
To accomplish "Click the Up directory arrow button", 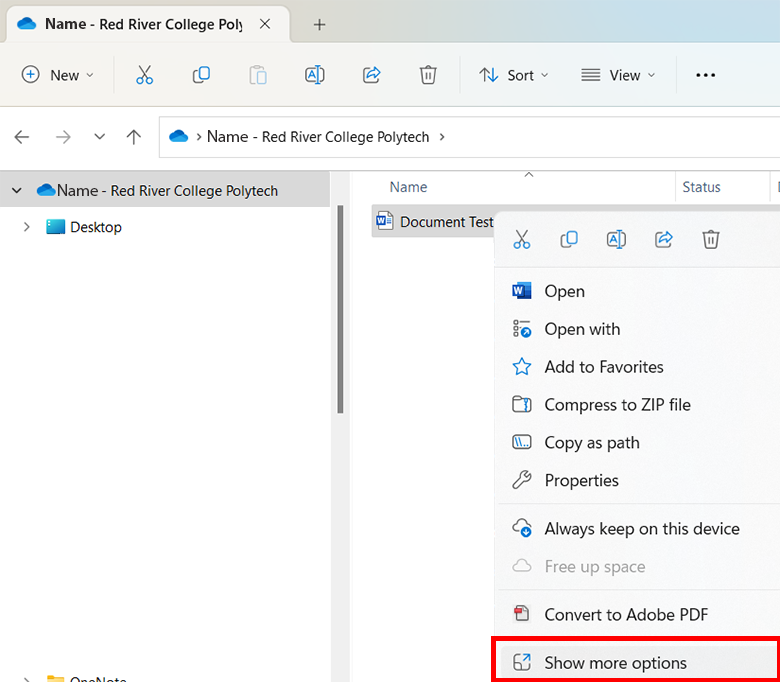I will [134, 137].
